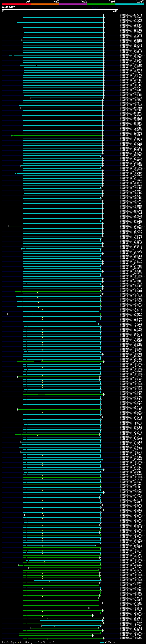Select the label UniRef100_Q70AW2

click(131, 329)
